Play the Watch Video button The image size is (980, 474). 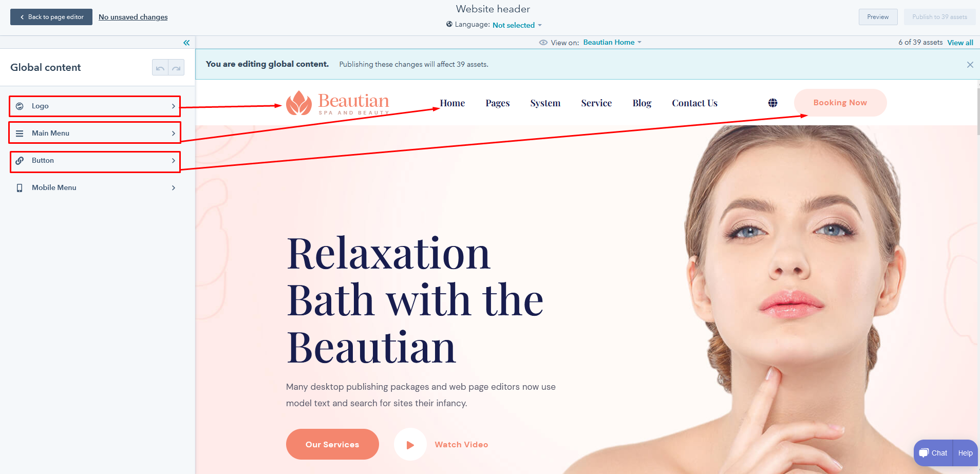(410, 444)
